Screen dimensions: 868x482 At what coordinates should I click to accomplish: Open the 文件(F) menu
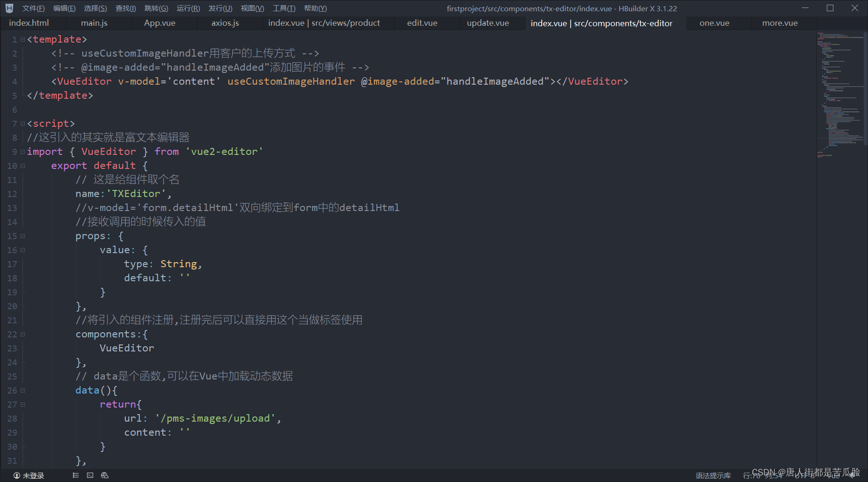pos(34,8)
